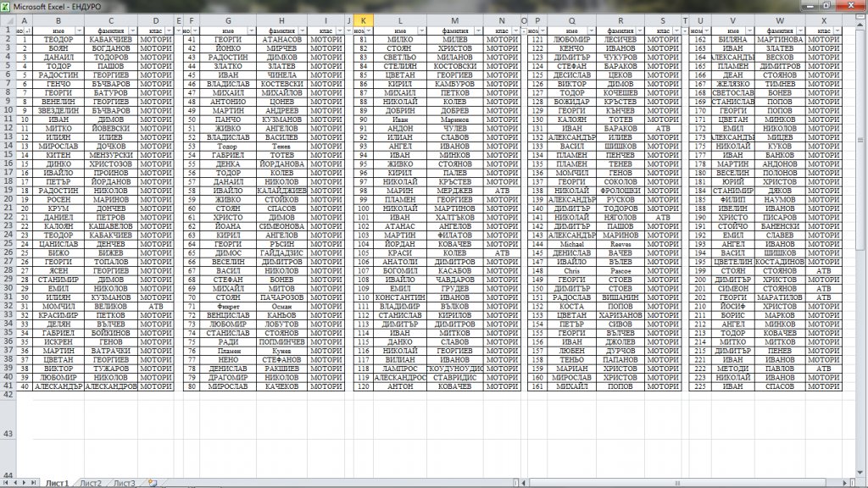Click the Excel application icon in title bar

[x=6, y=7]
